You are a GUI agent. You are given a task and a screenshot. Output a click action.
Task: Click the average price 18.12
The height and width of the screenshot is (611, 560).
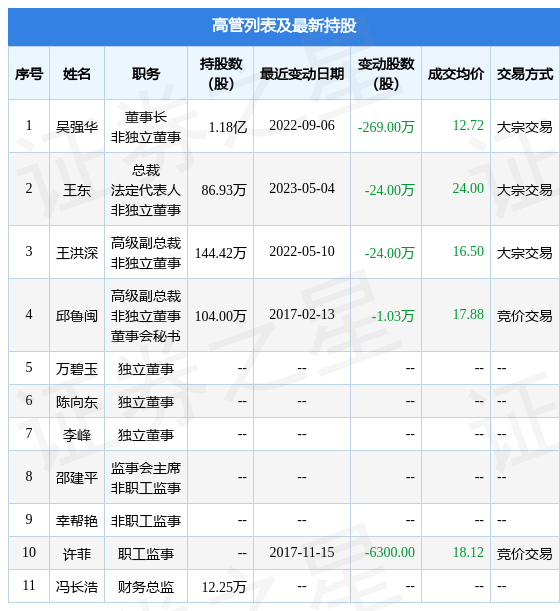coord(468,553)
